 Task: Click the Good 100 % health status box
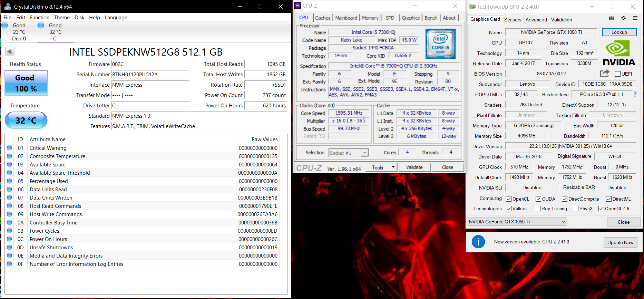[26, 83]
